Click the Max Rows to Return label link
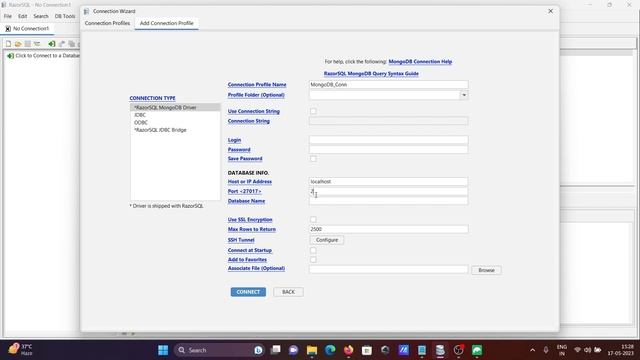The image size is (640, 360). [251, 229]
